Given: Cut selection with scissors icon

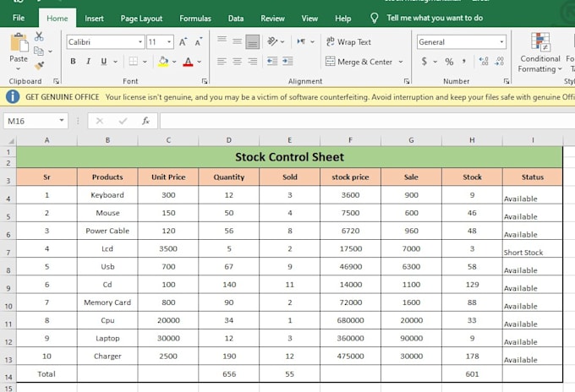Looking at the screenshot, I should point(39,36).
